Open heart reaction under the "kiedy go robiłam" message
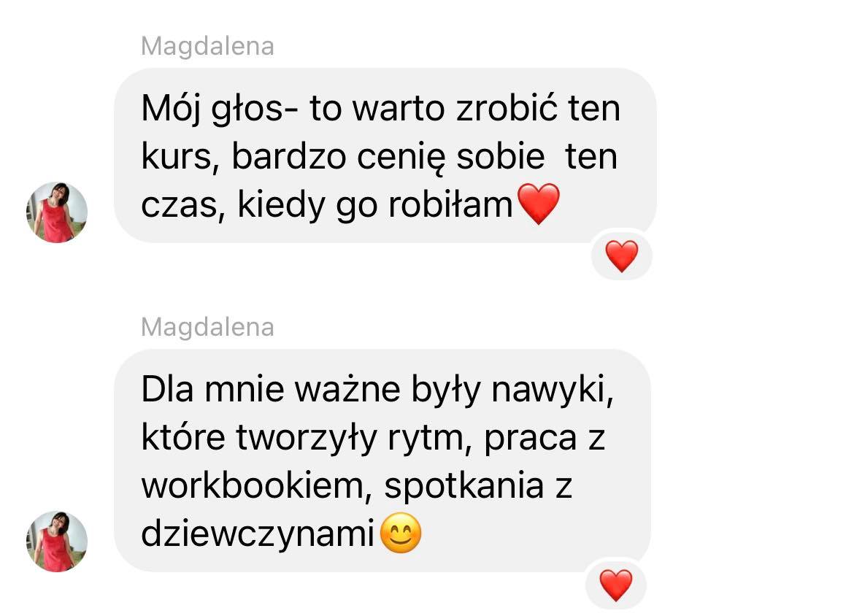854x616 pixels. [621, 256]
